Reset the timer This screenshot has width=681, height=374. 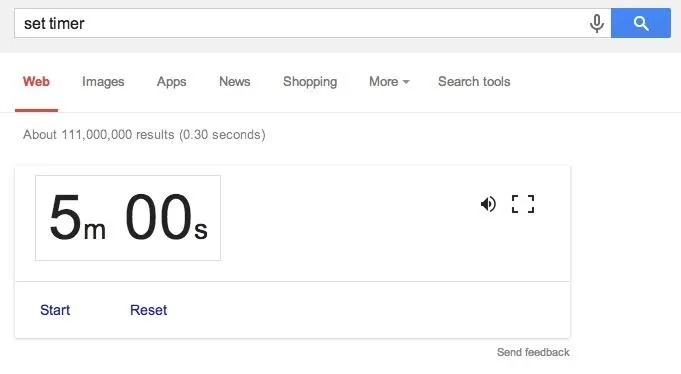click(x=148, y=310)
